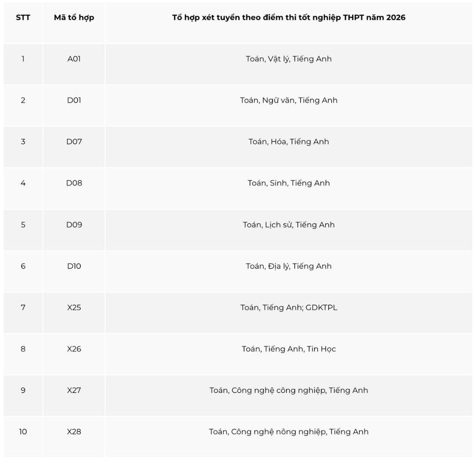This screenshot has width=476, height=464.
Task: Click the "Toán, Lịch sử, Tiếng Anh" cell
Action: click(289, 225)
